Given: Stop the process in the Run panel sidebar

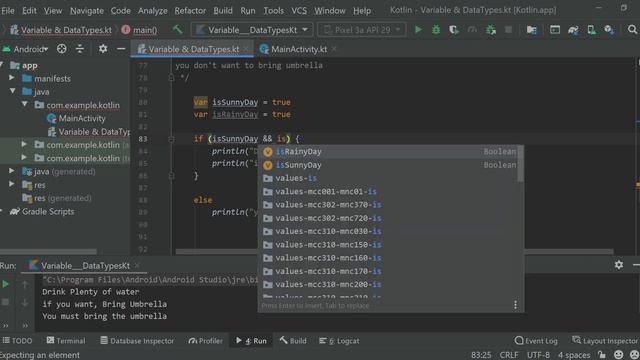Looking at the screenshot, I should (6, 302).
